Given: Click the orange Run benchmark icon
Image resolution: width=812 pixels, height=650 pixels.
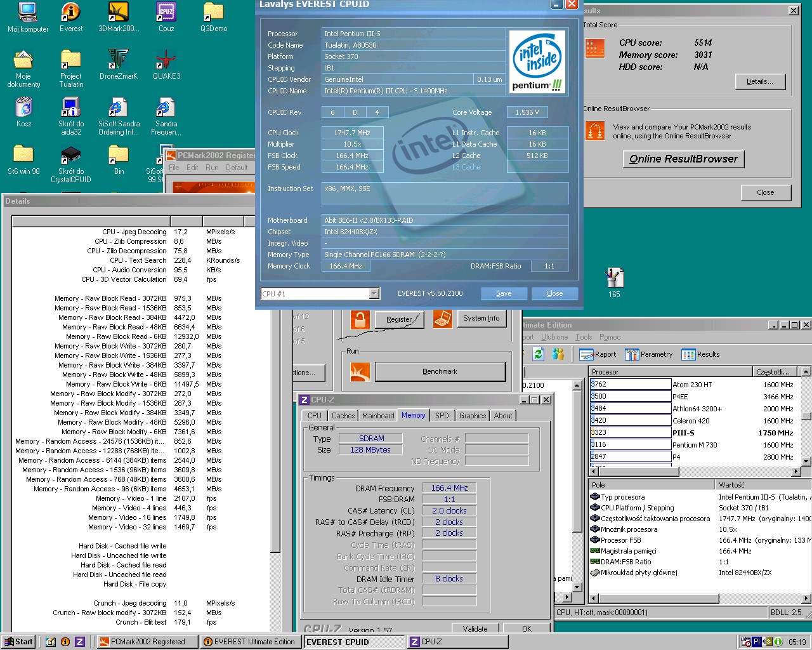Looking at the screenshot, I should point(360,371).
